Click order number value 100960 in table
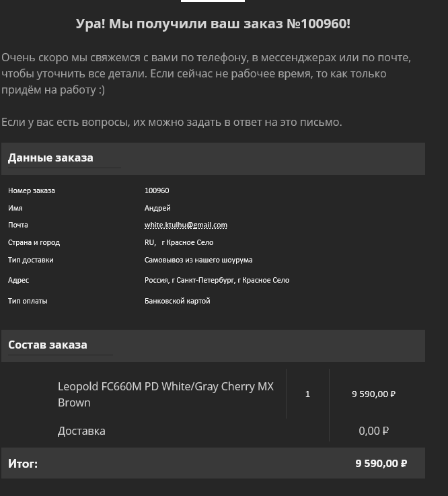This screenshot has width=448, height=496. click(157, 191)
